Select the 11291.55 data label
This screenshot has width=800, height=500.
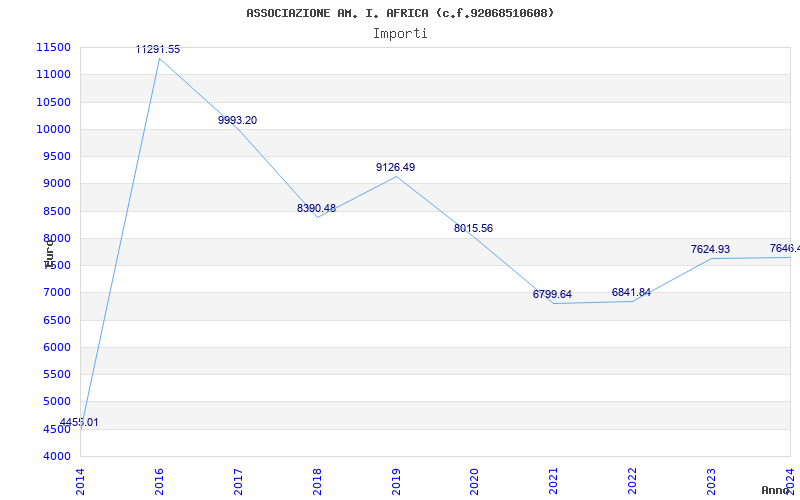(158, 49)
